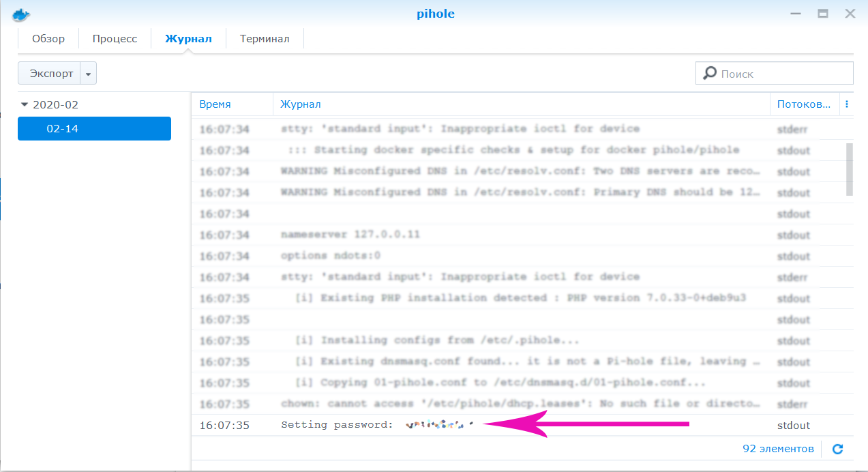Click the search magnifier icon
The image size is (868, 472).
pos(710,73)
